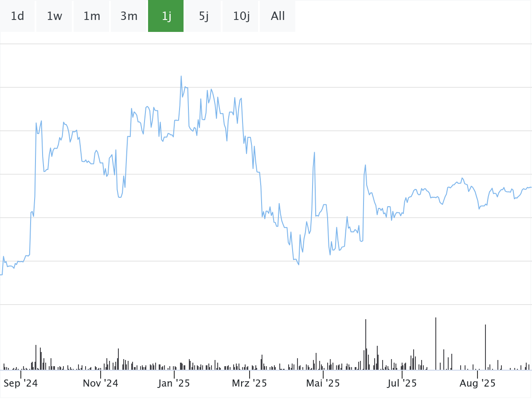Click the Jul '25 axis label

coord(402,383)
